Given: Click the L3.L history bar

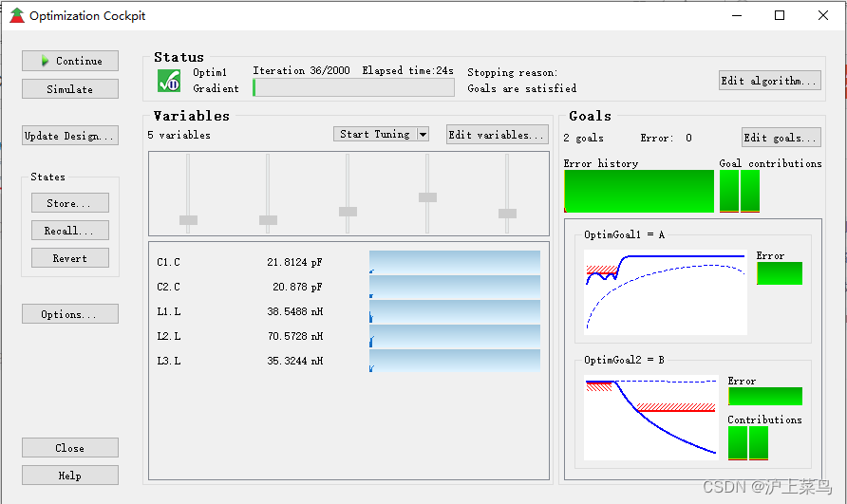Looking at the screenshot, I should [455, 361].
